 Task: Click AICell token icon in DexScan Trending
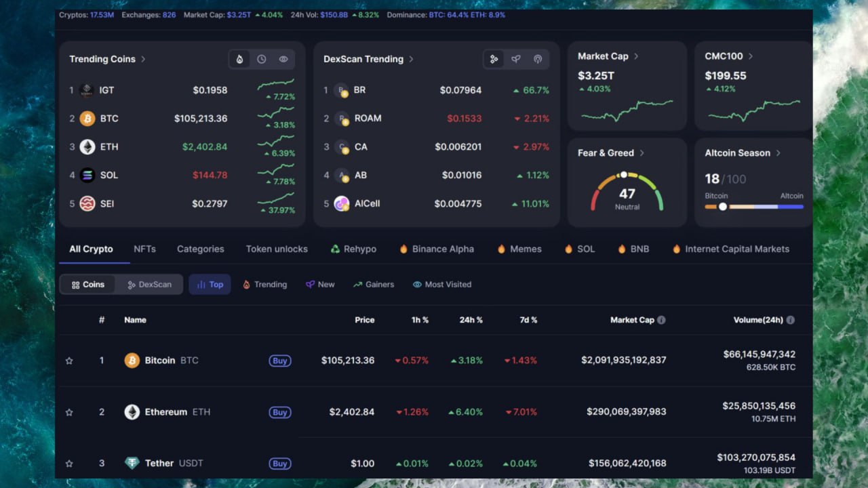tap(341, 203)
